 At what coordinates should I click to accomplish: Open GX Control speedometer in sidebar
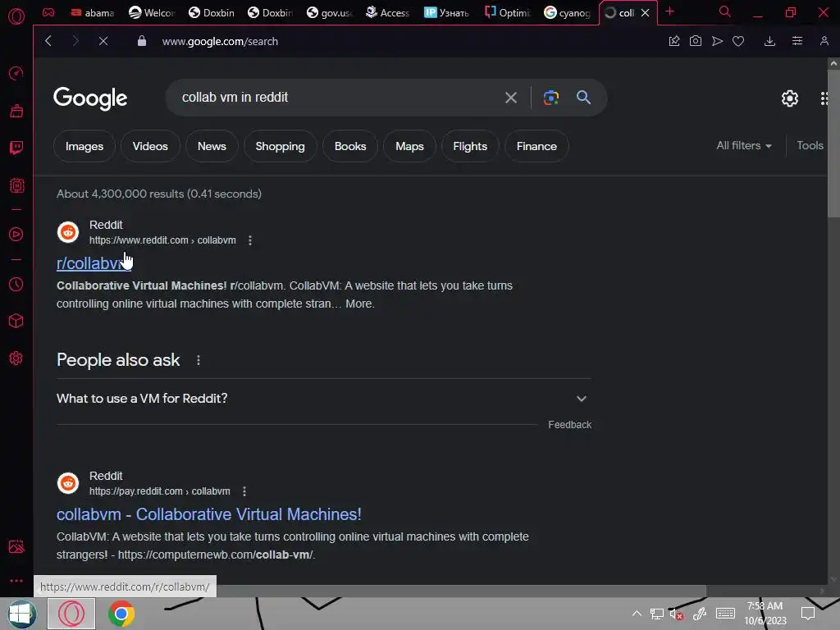pos(16,73)
